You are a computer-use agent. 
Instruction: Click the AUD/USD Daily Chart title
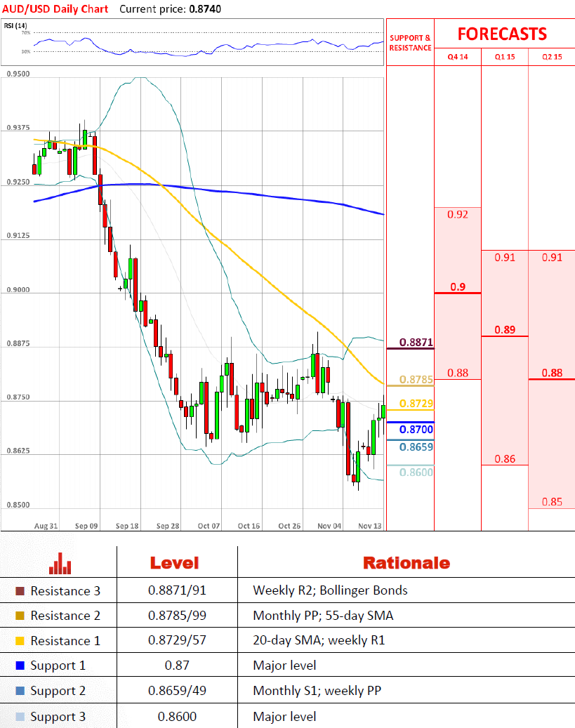point(55,9)
